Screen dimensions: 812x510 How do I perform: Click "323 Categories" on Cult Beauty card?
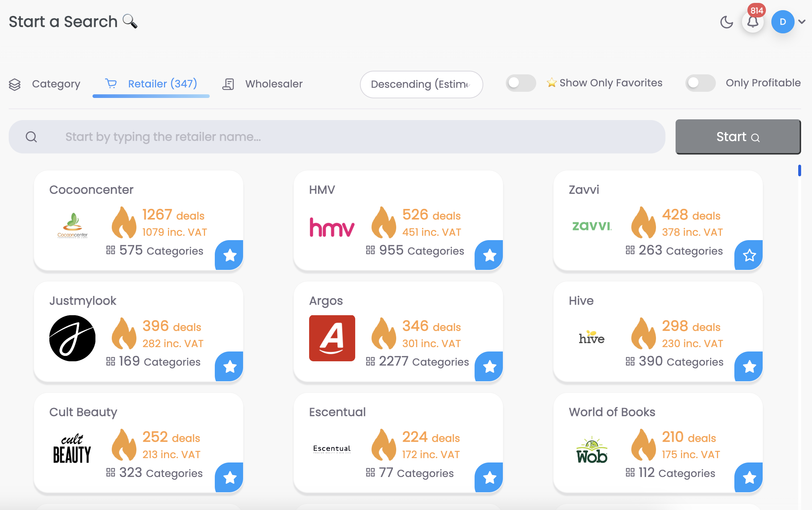point(161,473)
